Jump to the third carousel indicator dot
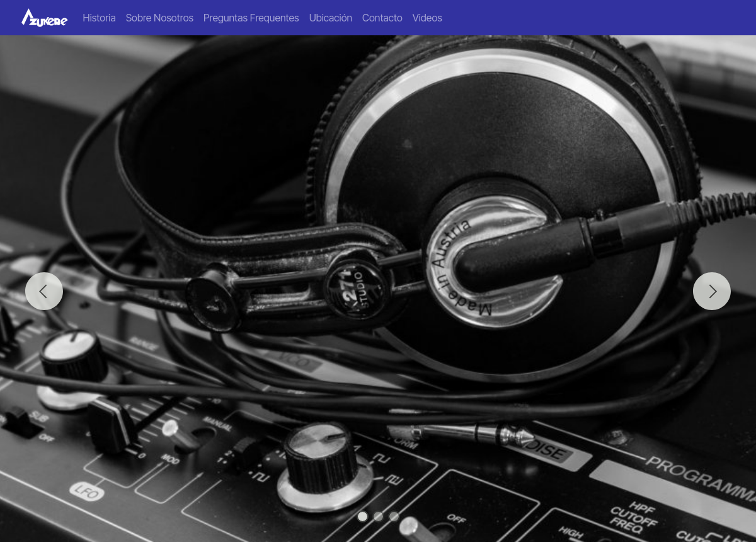 394,516
